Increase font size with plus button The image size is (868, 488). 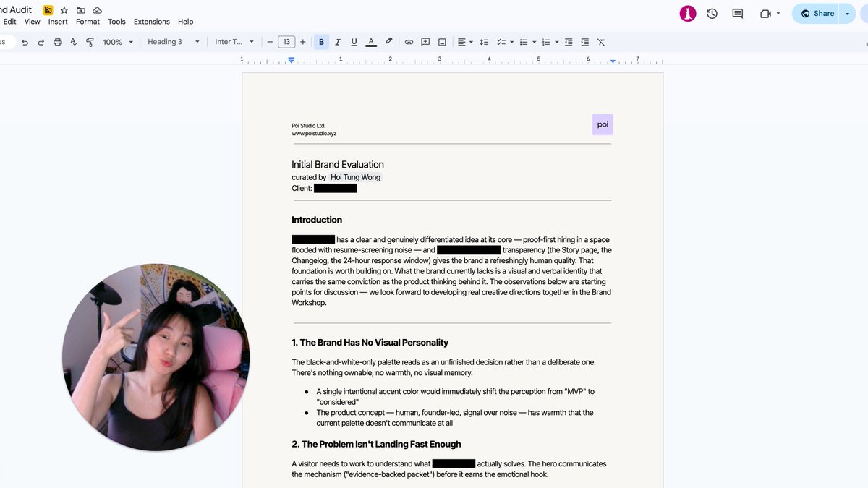(303, 42)
